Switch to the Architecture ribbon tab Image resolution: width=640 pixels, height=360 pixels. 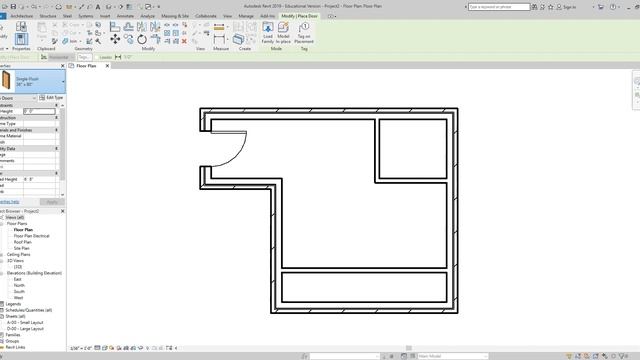[x=22, y=16]
